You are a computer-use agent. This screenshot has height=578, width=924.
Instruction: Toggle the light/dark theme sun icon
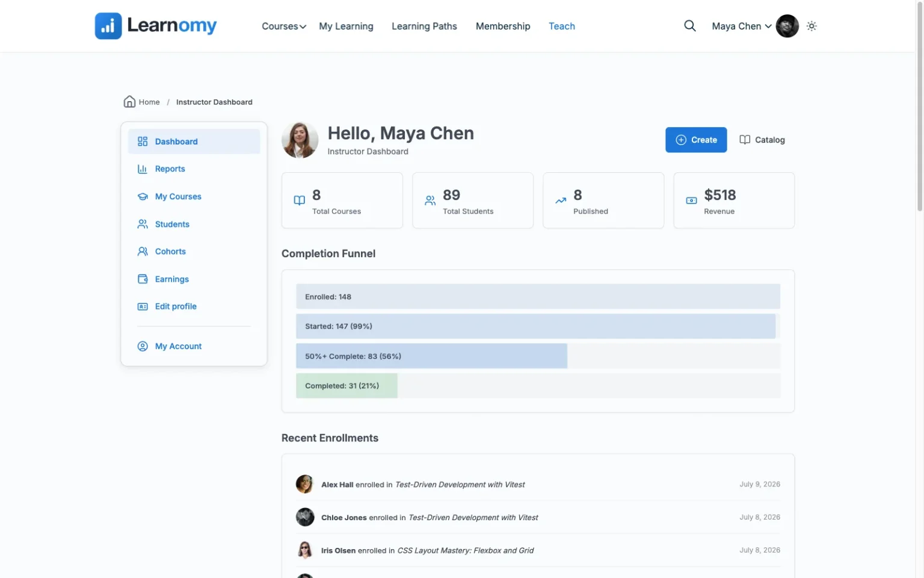coord(812,26)
